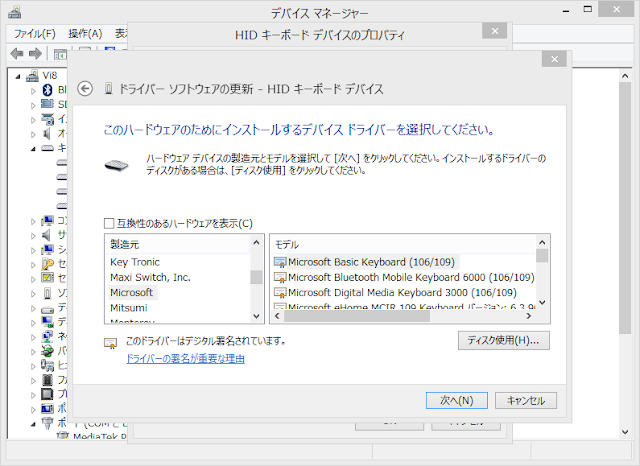Select Microsoft Bluetooth Mobile Keyboard 6000 model

(411, 277)
